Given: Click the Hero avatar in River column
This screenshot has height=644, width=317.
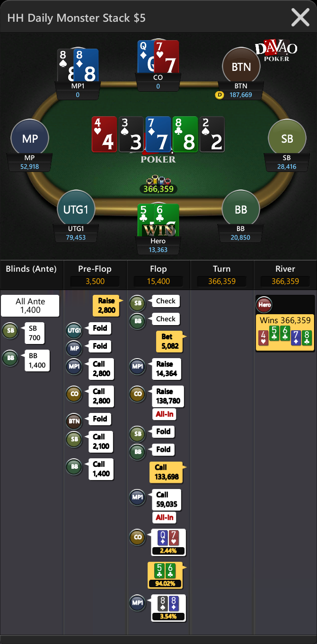Looking at the screenshot, I should (x=264, y=305).
